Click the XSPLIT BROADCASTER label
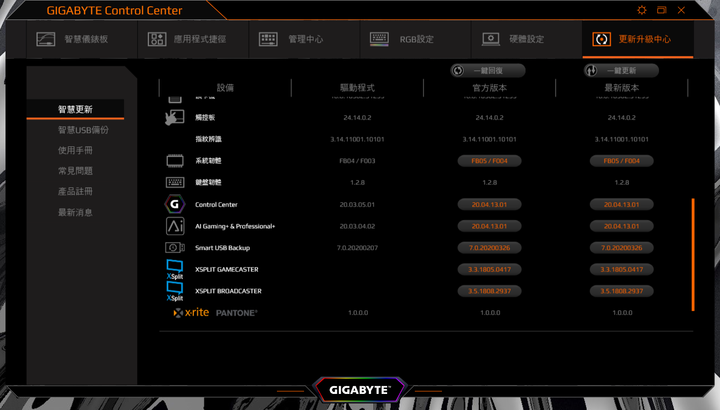The height and width of the screenshot is (410, 720). 228,291
